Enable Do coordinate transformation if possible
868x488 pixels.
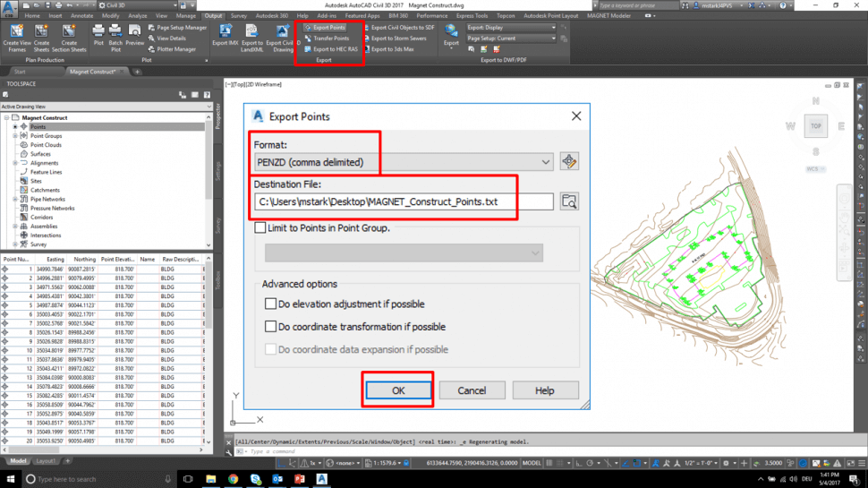tap(270, 326)
